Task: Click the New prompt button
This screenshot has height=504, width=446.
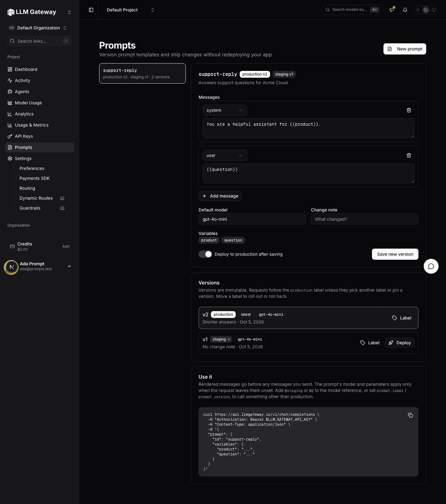Action: coord(405,49)
